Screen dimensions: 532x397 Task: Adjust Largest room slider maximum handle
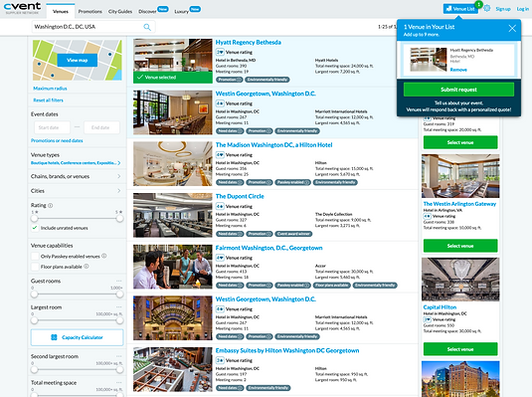click(x=119, y=320)
